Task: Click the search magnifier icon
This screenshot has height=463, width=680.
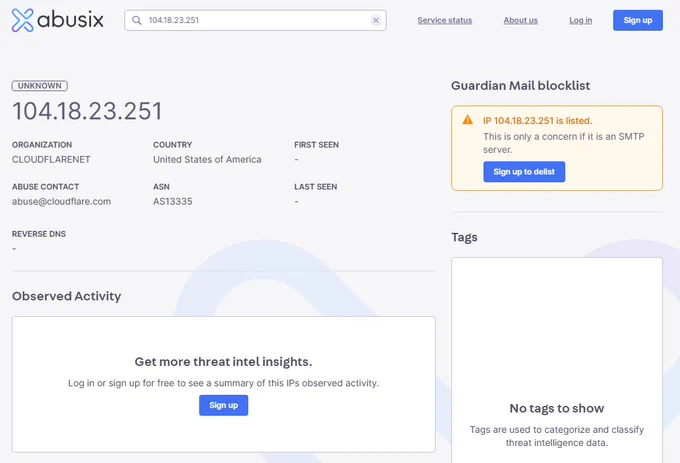Action: coord(137,20)
